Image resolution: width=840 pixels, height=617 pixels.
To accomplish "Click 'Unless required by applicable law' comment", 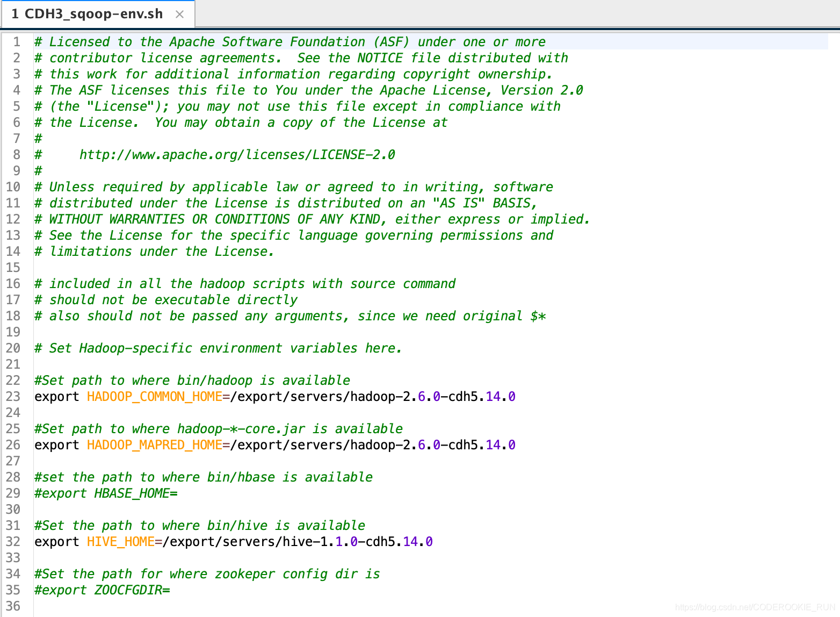I will coord(294,187).
